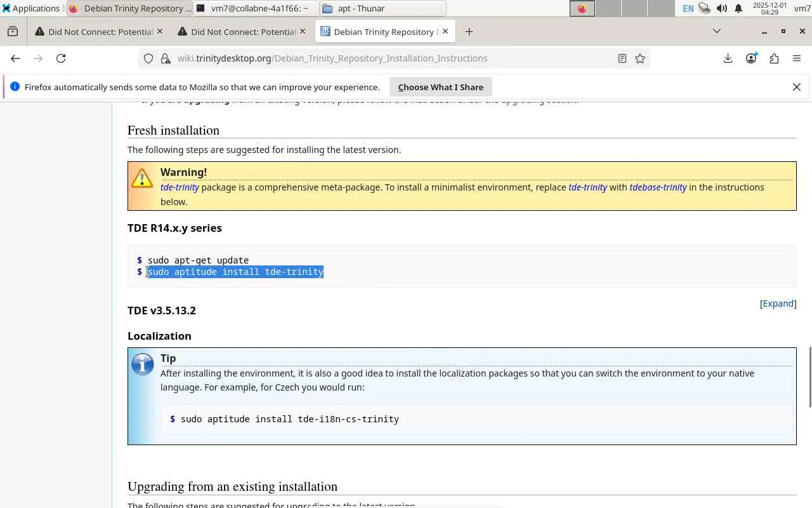This screenshot has height=508, width=812.
Task: Reload the current page
Action: (61, 58)
